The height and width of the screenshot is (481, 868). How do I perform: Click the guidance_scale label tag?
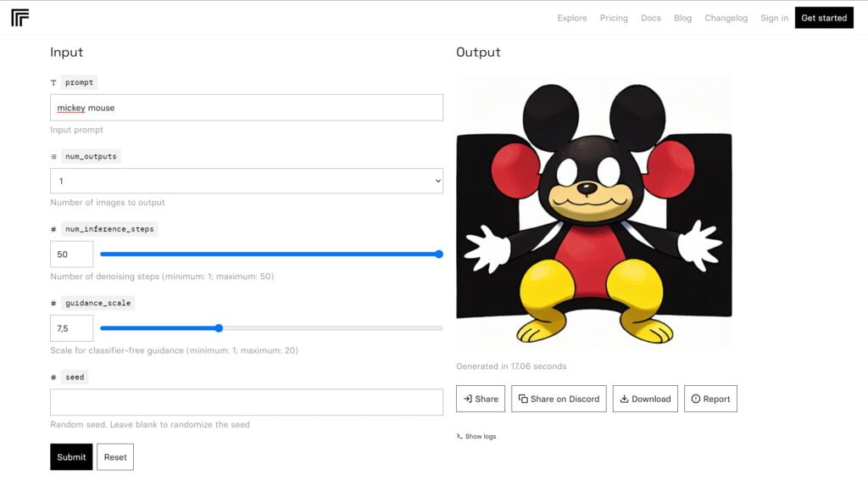pos(98,304)
